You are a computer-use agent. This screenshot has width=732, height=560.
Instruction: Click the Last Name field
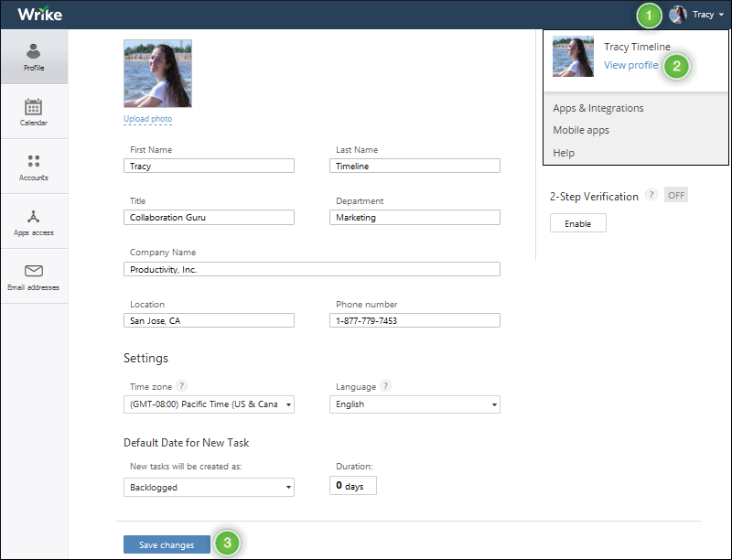414,166
